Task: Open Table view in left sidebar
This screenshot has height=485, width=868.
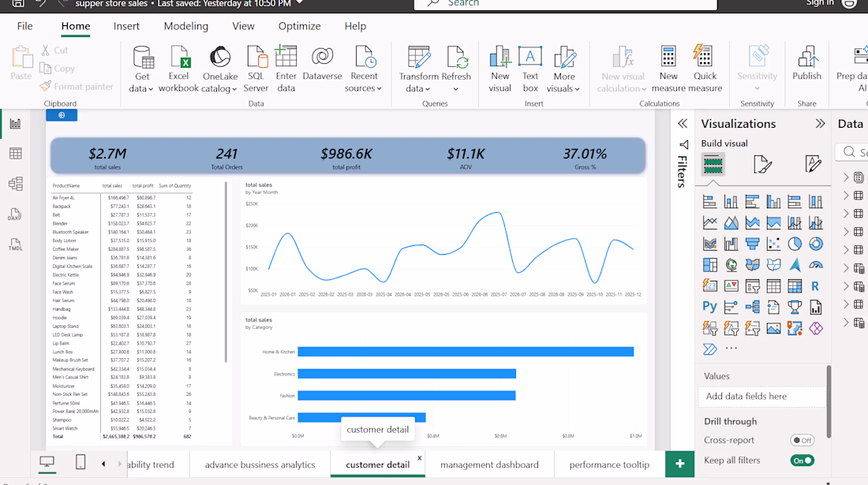Action: click(16, 153)
